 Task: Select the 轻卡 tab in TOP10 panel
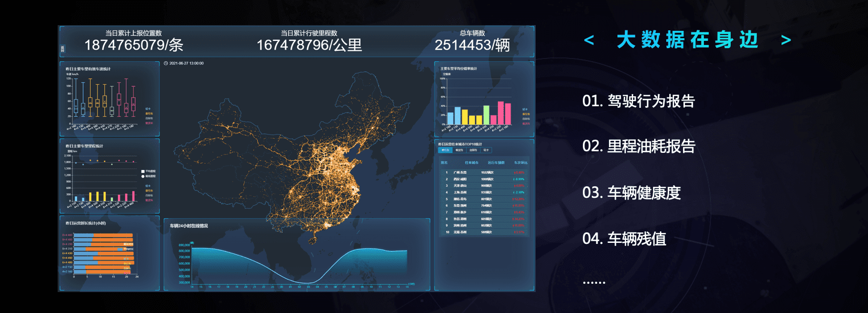[x=486, y=150]
